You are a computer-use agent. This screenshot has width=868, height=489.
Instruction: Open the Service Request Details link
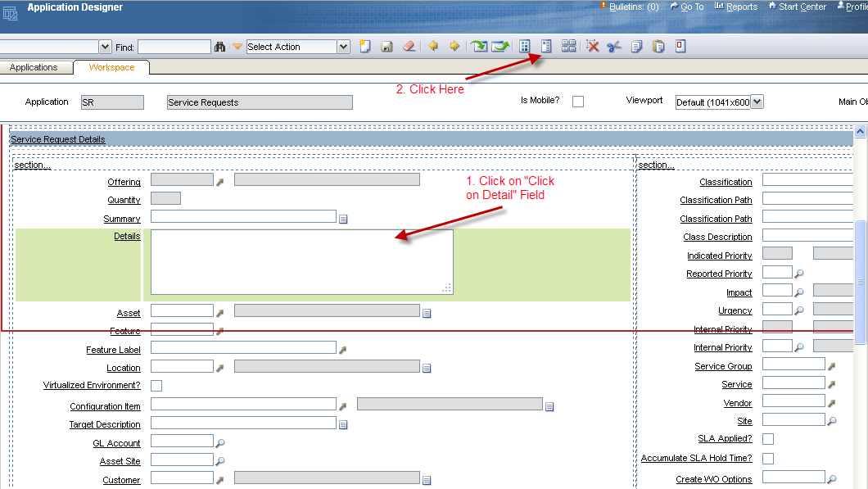[57, 139]
